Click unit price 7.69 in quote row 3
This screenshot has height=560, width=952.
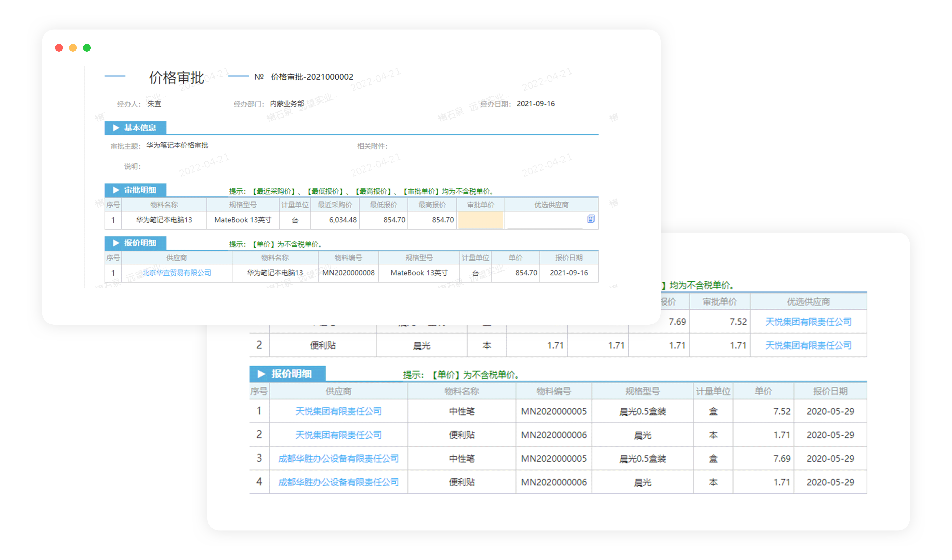782,458
